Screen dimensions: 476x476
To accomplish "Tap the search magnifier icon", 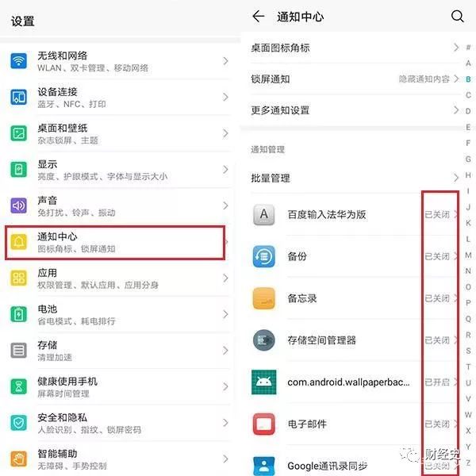I will click(457, 17).
